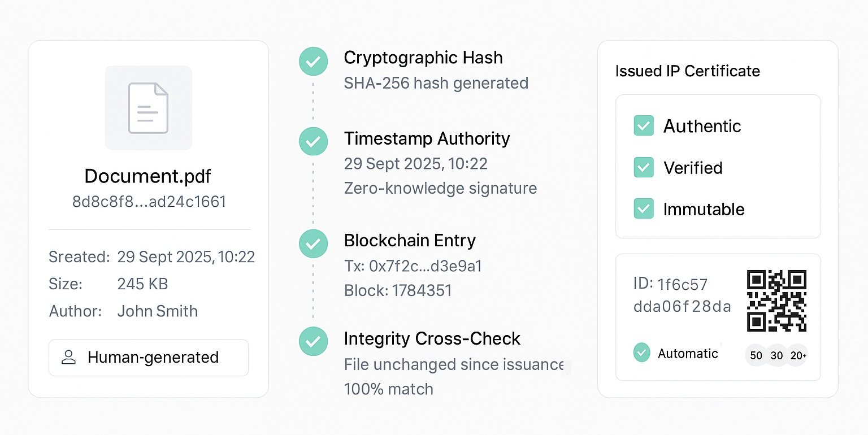Click the certificate QR code

(x=776, y=301)
